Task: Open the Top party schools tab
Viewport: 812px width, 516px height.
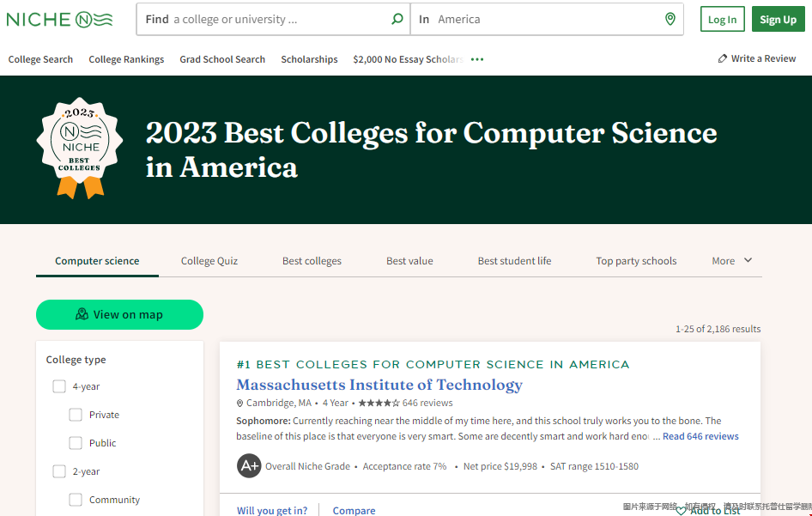Action: (x=636, y=261)
